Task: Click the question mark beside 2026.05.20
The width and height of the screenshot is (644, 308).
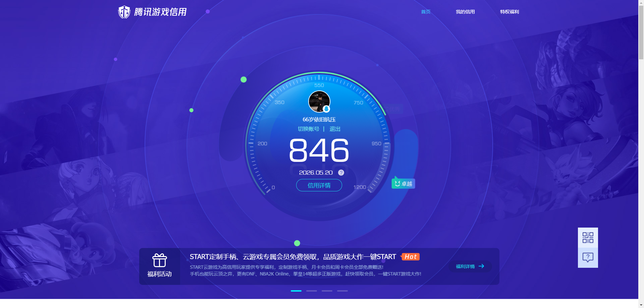Action: click(x=341, y=173)
